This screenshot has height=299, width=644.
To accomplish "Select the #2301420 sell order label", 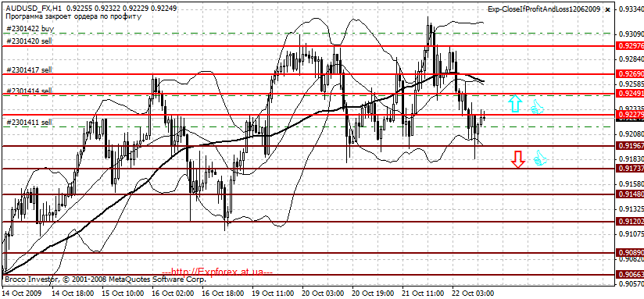I will 30,41.
